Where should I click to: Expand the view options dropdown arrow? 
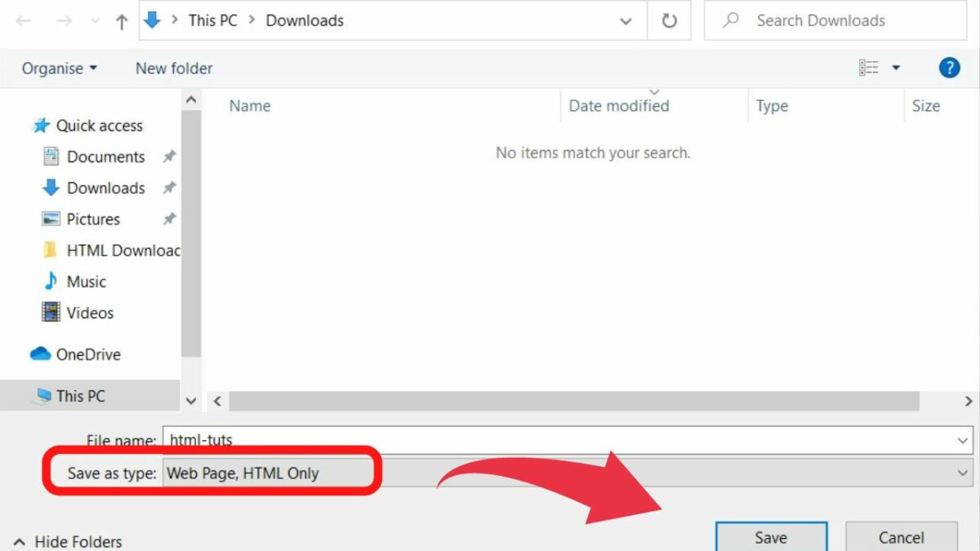(896, 69)
